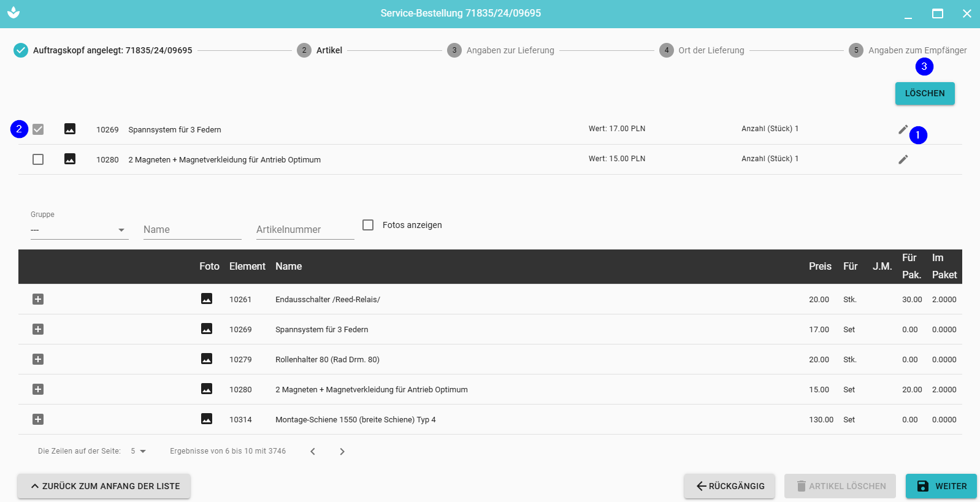This screenshot has width=980, height=502.
Task: View photo icon for Montage-Schiene 10314
Action: click(207, 419)
